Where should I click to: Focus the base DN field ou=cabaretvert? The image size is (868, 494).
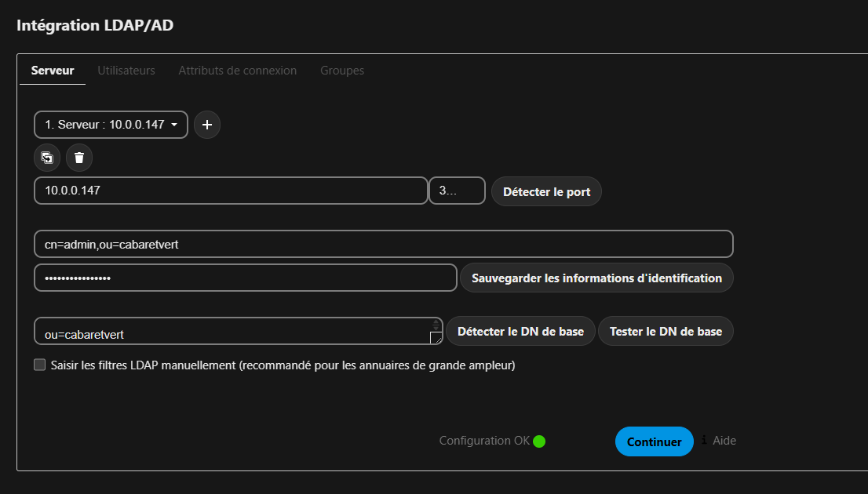pyautogui.click(x=238, y=331)
